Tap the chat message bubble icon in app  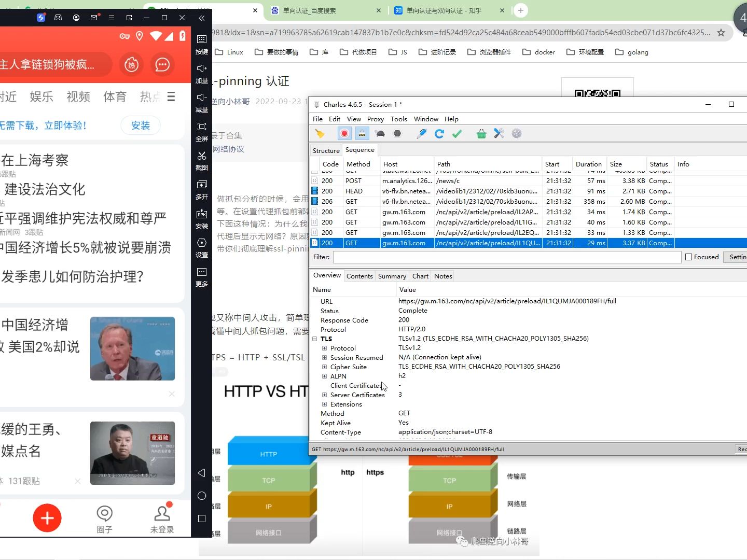coord(162,65)
